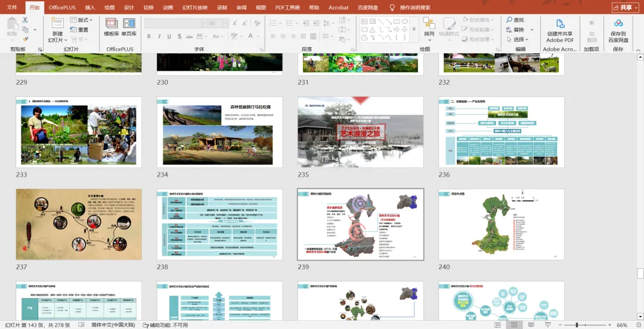Click the Slide Sorter view icon
This screenshot has height=329, width=644.
pyautogui.click(x=514, y=325)
